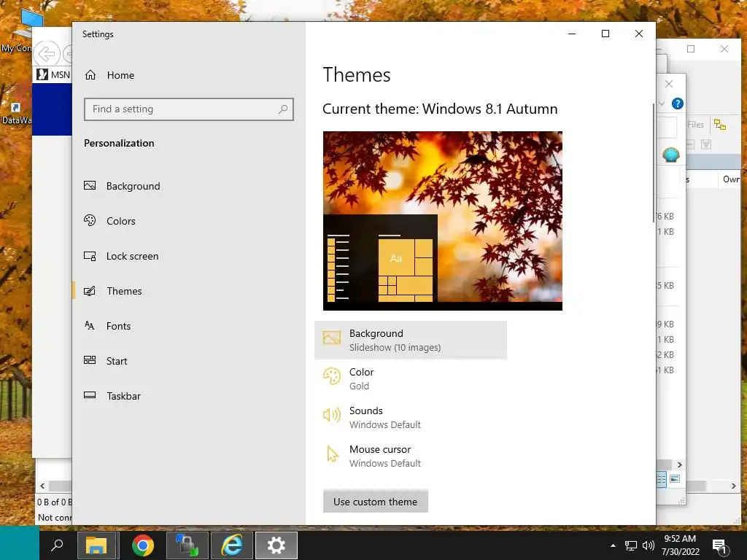747x560 pixels.
Task: Switch to thumbnail view icon in background window
Action: coord(675,479)
